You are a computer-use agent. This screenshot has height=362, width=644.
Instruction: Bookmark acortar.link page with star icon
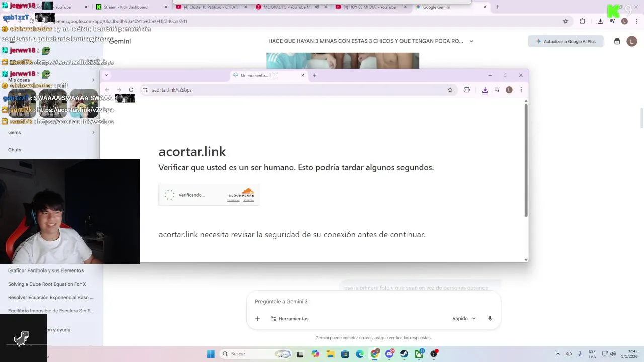pyautogui.click(x=450, y=90)
